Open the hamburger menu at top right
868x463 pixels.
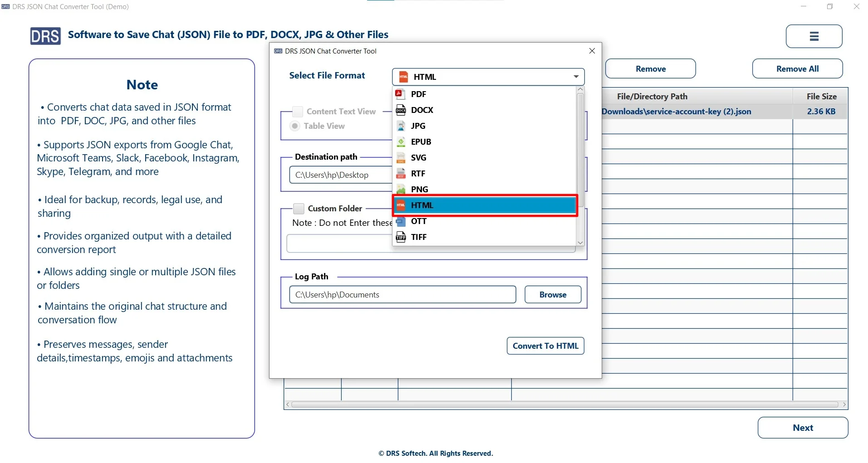pos(814,36)
